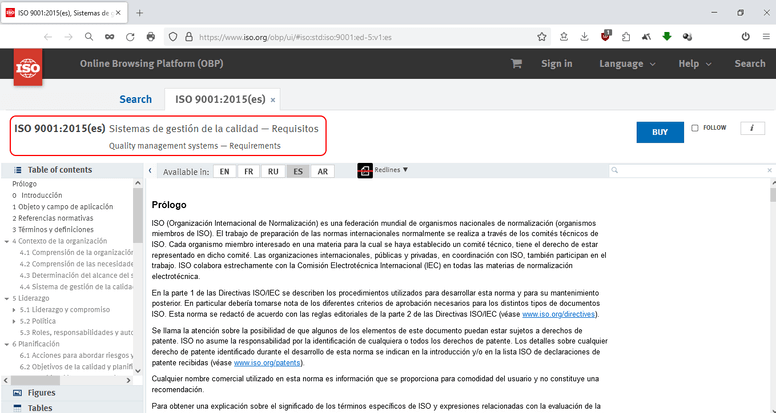Open the Figures section

tap(42, 393)
